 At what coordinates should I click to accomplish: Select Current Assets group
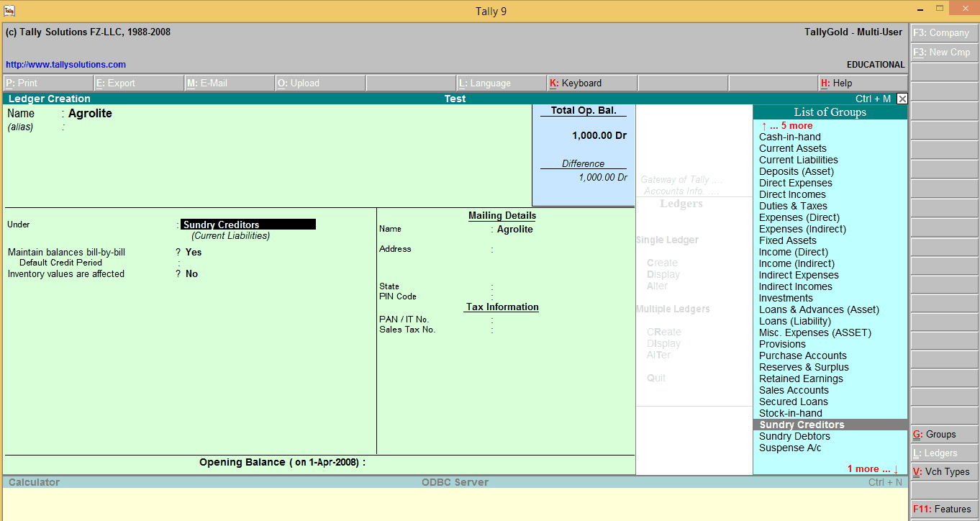click(x=793, y=149)
